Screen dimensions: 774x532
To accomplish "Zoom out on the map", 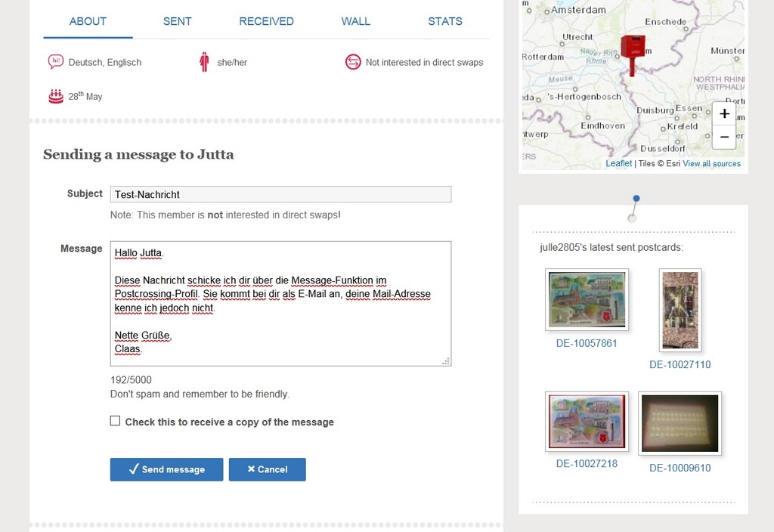I will click(x=723, y=137).
